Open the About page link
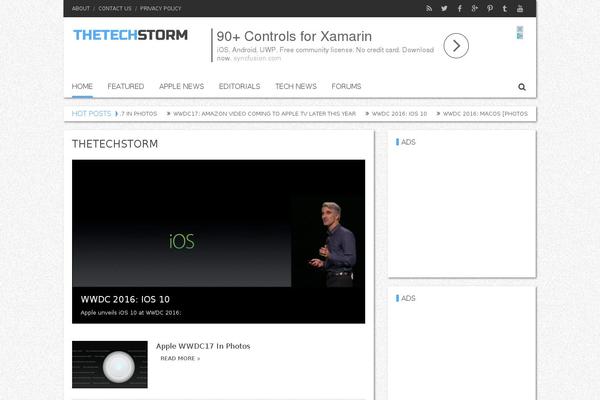The image size is (600, 400). (81, 8)
